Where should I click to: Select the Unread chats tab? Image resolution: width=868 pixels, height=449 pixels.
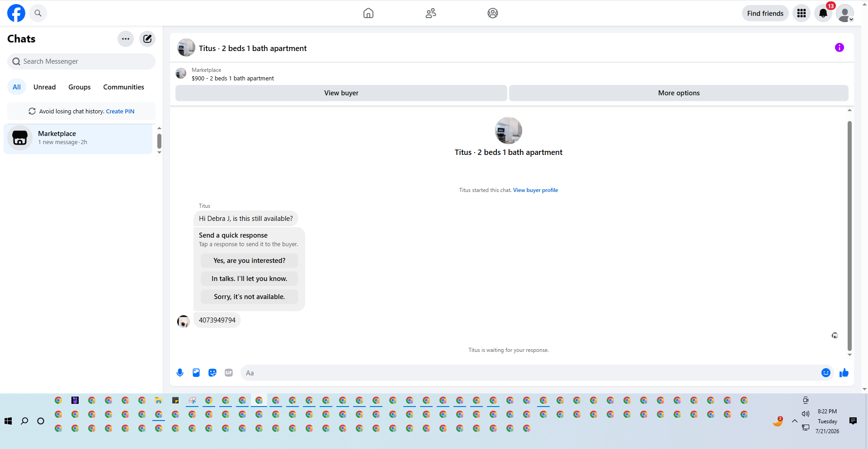(45, 87)
